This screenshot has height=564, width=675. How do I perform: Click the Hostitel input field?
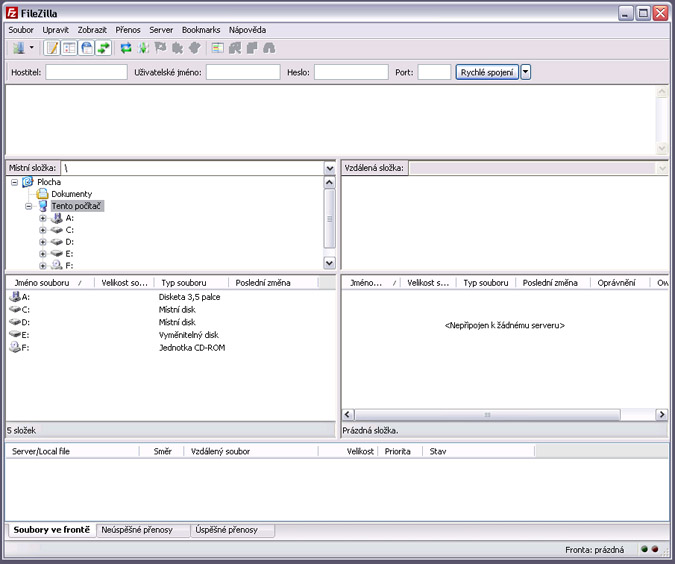click(x=86, y=72)
